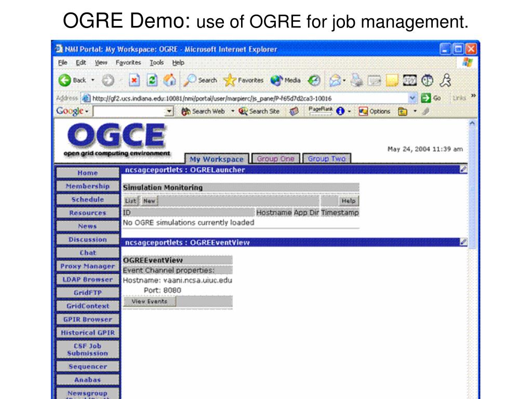
Task: Click the Timestamp column header
Action: [x=340, y=212]
